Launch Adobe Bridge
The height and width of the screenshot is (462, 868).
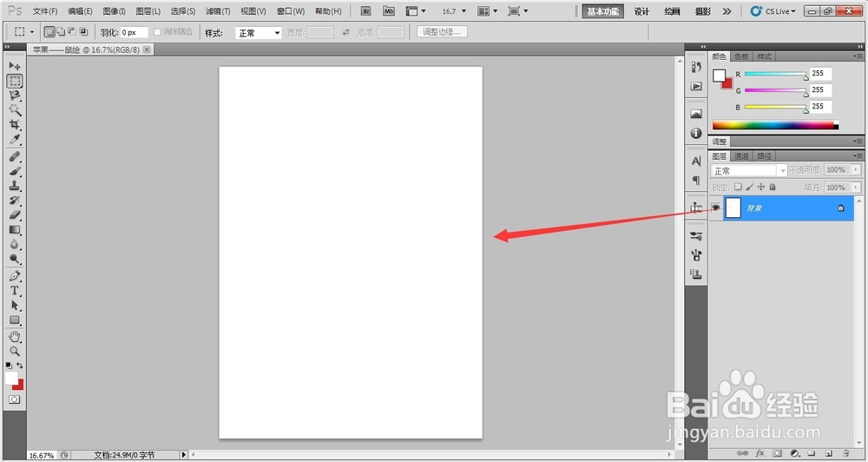pos(365,11)
